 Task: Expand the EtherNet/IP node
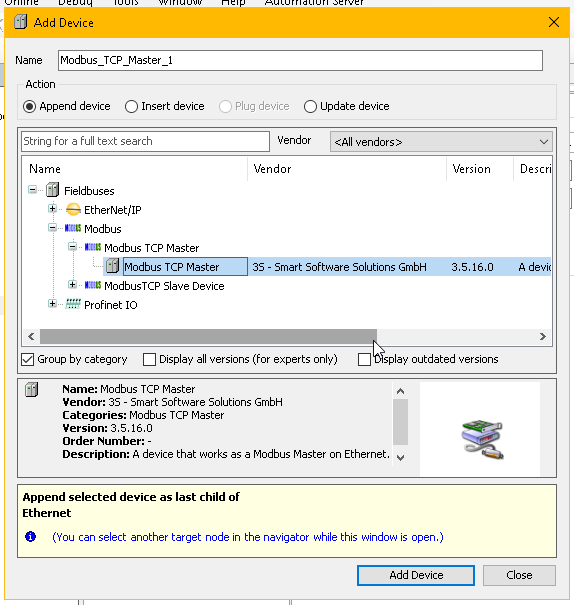[x=52, y=208]
